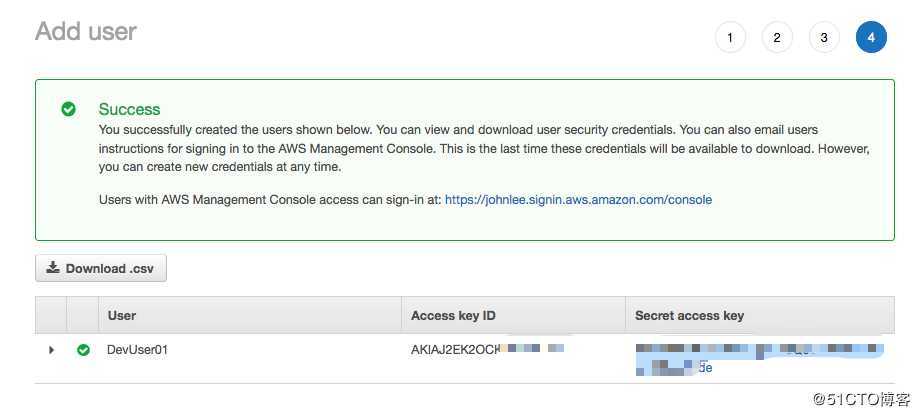Click the 51CTO blog watermark
This screenshot has width=920, height=416.
pos(861,400)
